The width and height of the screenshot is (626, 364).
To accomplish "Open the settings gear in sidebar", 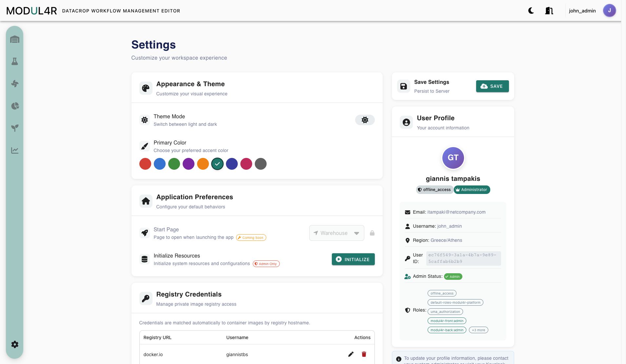I will pyautogui.click(x=15, y=344).
